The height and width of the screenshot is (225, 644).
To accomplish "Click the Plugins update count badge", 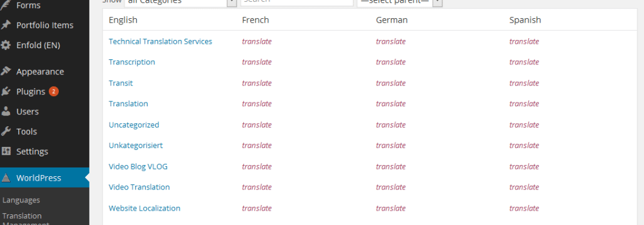I will tap(53, 91).
